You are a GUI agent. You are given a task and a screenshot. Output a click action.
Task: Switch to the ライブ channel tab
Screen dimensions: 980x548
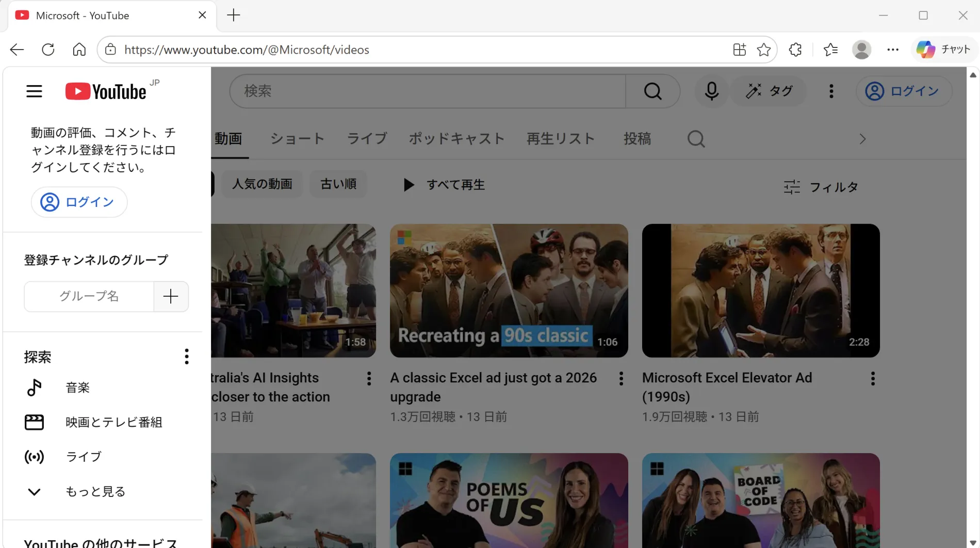pos(367,139)
